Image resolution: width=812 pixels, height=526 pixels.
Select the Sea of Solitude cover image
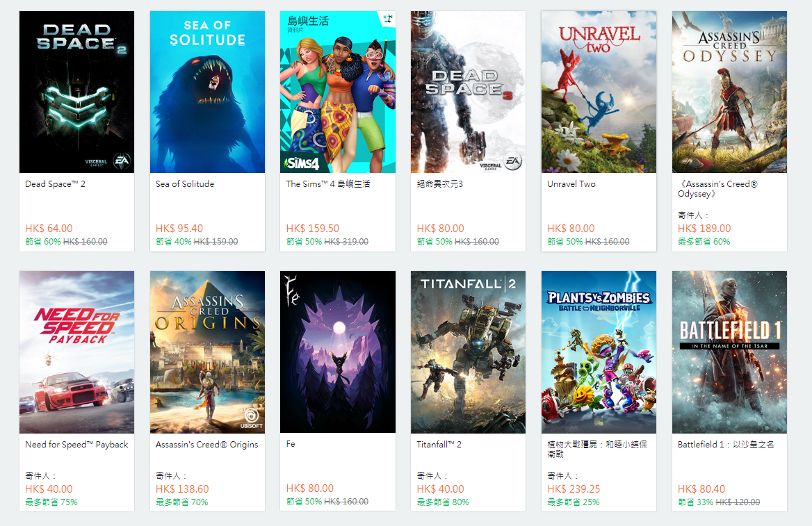pyautogui.click(x=207, y=92)
